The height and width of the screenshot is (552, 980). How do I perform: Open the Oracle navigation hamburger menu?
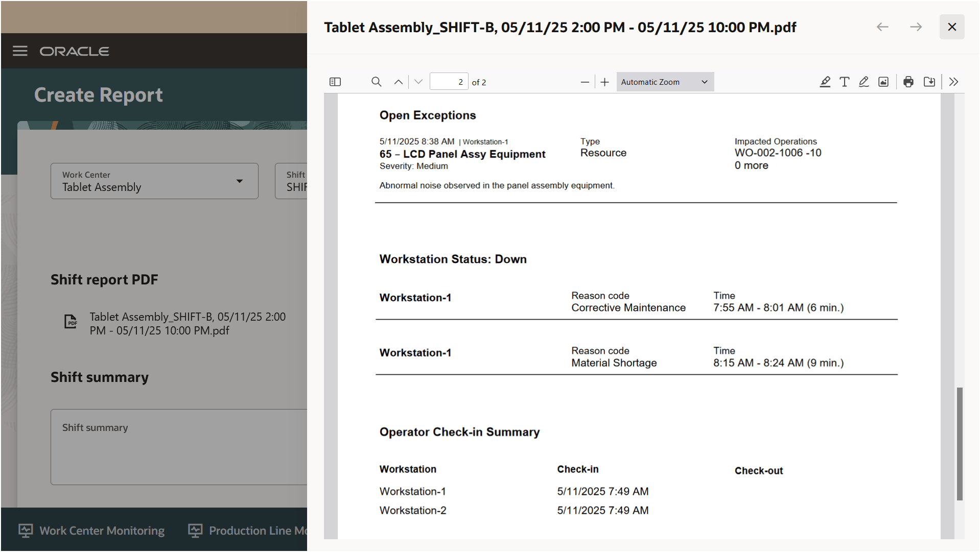click(x=20, y=51)
